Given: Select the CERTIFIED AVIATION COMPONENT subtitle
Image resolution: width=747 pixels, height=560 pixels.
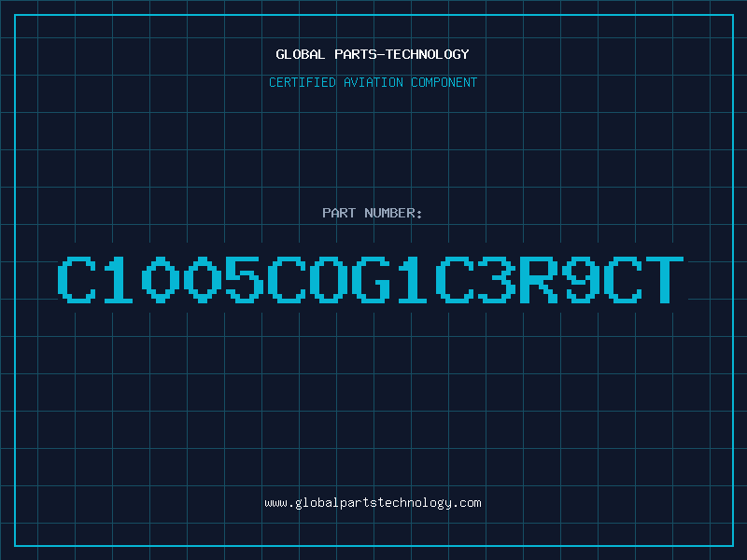Looking at the screenshot, I should [x=373, y=82].
